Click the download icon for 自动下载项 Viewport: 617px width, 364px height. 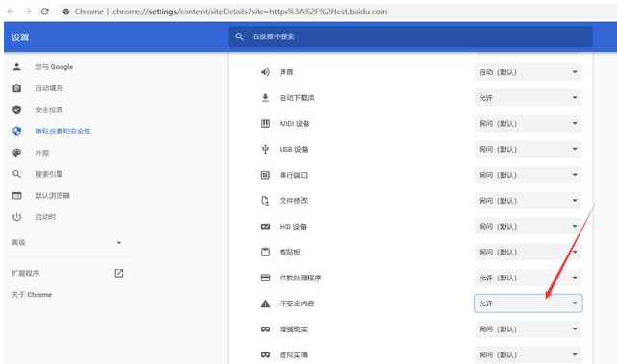265,98
